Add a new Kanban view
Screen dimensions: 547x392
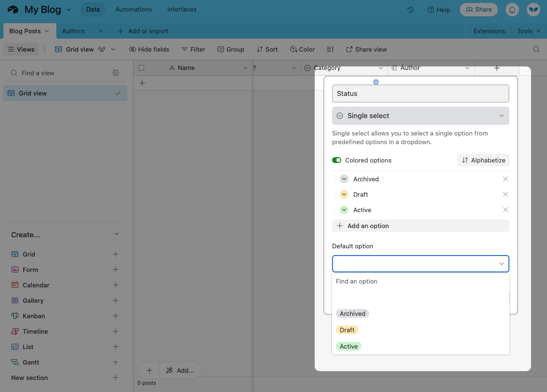tap(116, 316)
